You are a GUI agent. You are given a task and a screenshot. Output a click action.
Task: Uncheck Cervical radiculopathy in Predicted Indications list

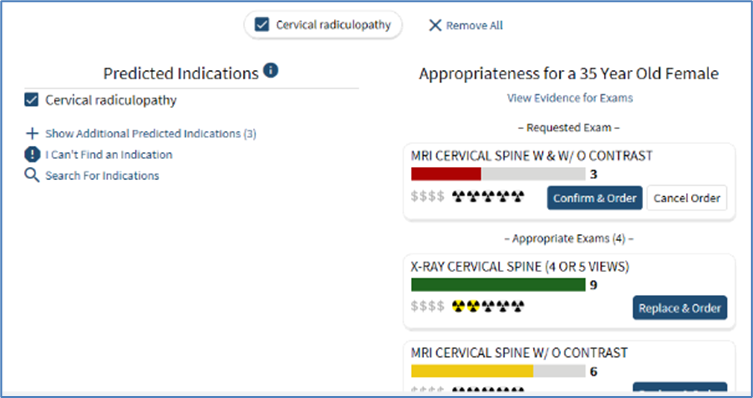(x=31, y=100)
